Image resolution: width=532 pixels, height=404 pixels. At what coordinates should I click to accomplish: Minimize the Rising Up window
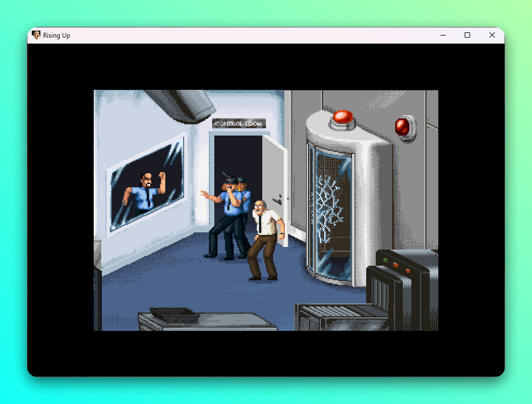(x=443, y=35)
